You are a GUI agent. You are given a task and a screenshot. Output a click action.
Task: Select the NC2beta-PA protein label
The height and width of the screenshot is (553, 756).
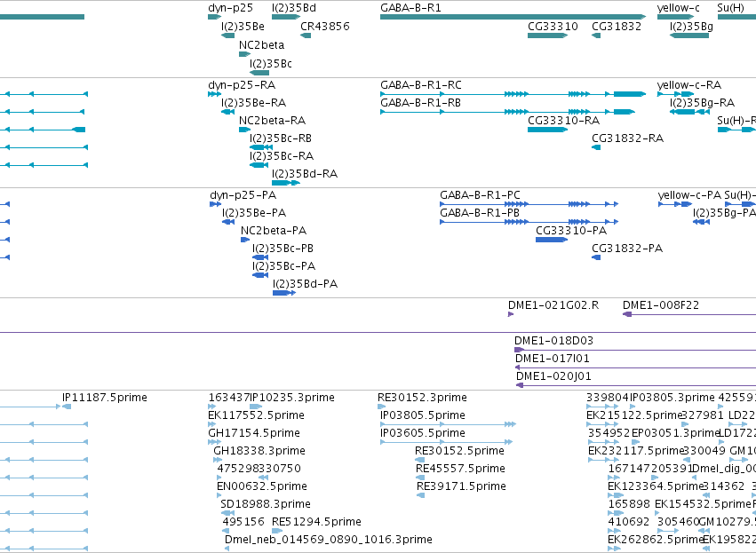point(274,231)
